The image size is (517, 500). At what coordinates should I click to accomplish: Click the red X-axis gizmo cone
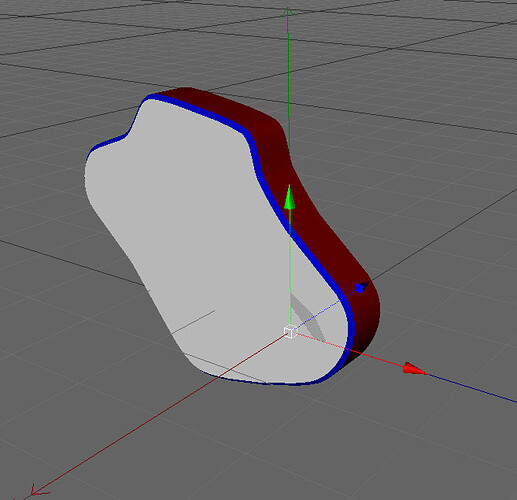tap(414, 368)
